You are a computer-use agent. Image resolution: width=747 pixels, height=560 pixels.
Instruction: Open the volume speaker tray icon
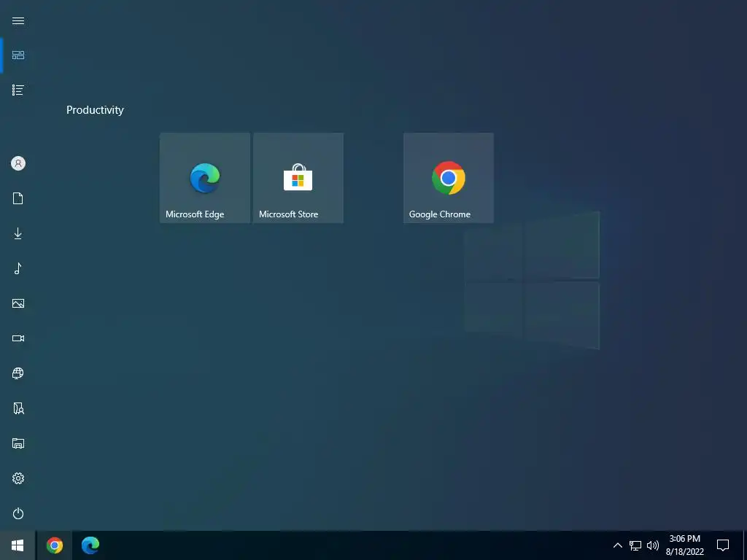[653, 545]
